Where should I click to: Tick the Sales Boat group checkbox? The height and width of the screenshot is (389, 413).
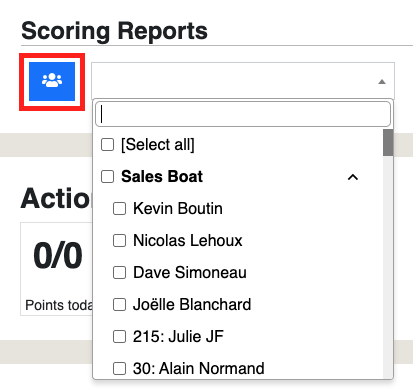[107, 177]
